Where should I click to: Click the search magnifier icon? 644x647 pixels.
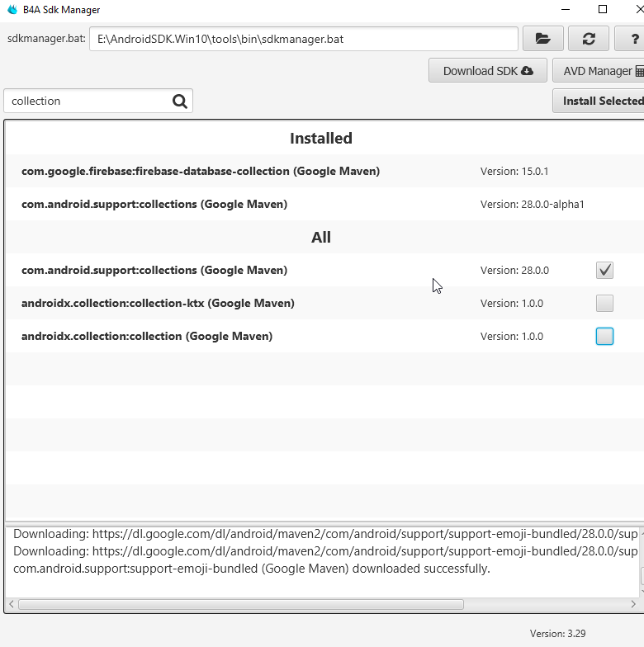[x=180, y=101]
